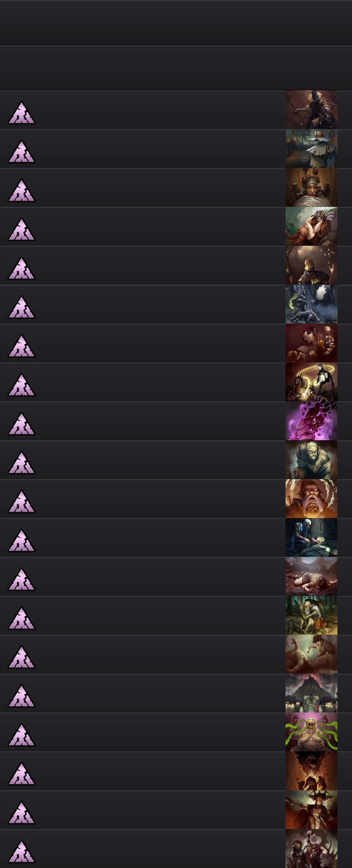Open the crouching ghoul in forest thumbnail
This screenshot has height=868, width=352.
coord(312,615)
